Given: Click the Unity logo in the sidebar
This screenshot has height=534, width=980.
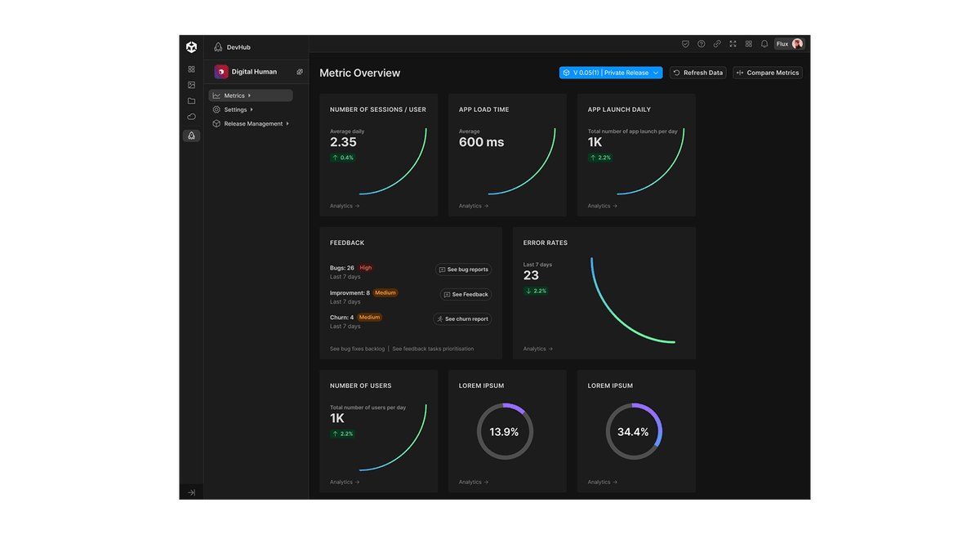Looking at the screenshot, I should coord(191,47).
